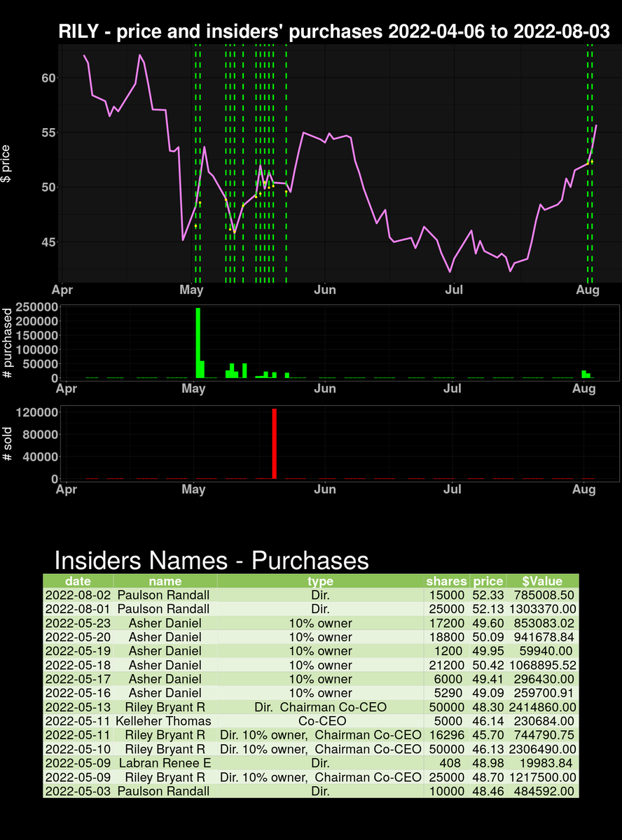Select the date cell '2022-08-01'
Image resolution: width=622 pixels, height=840 pixels.
click(78, 609)
